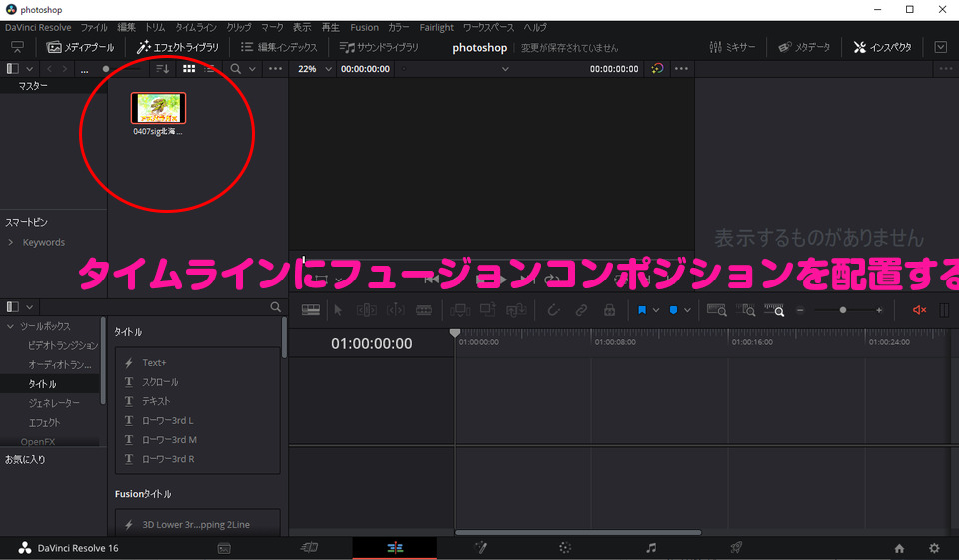Screen dimensions: 959x560
Task: Click the timeline horizontal scrollbar
Action: pos(578,532)
